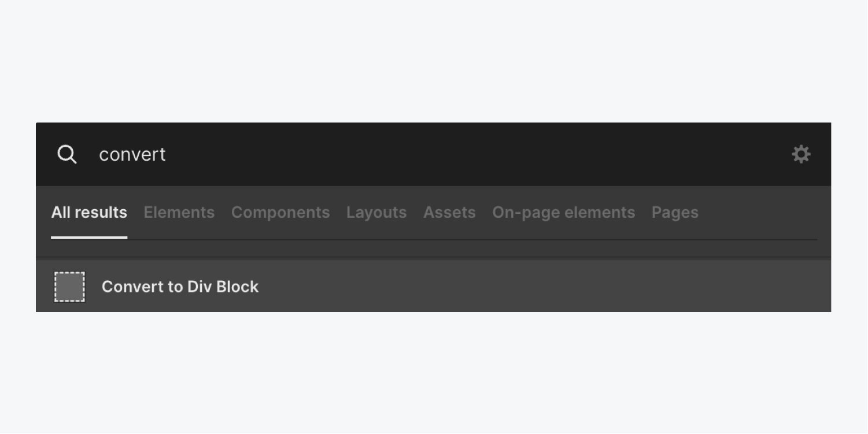Run the 'Convert to Div Block' command
868x434 pixels.
point(180,287)
